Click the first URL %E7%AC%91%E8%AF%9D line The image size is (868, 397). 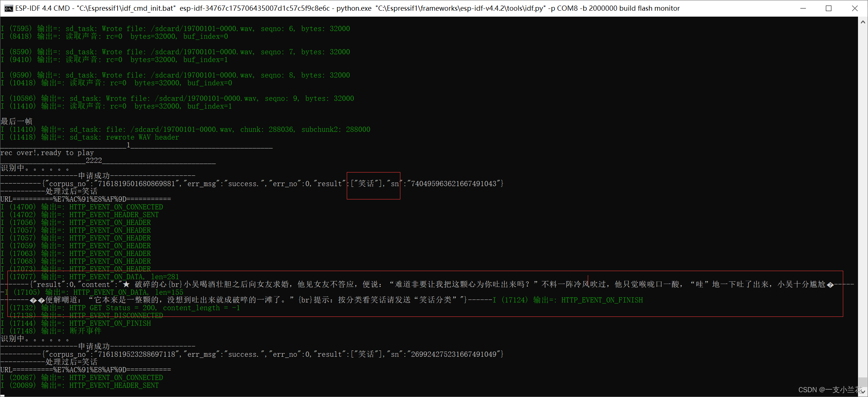[86, 199]
